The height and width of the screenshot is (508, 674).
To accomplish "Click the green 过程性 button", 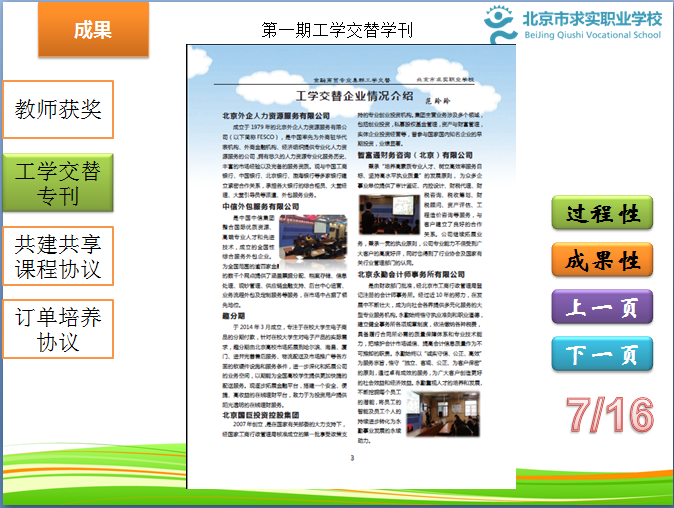I will pos(602,213).
